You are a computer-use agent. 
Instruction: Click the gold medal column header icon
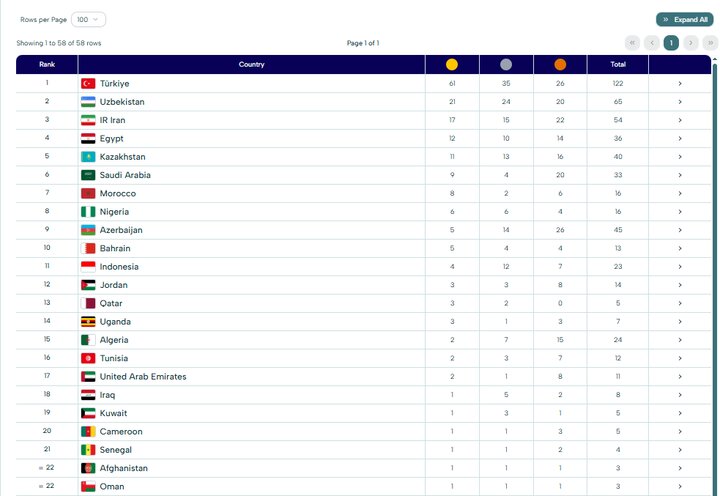(x=452, y=65)
